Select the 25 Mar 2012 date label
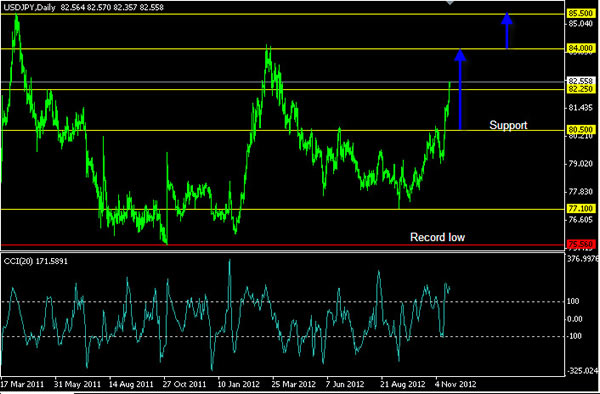The height and width of the screenshot is (394, 600). click(x=293, y=384)
